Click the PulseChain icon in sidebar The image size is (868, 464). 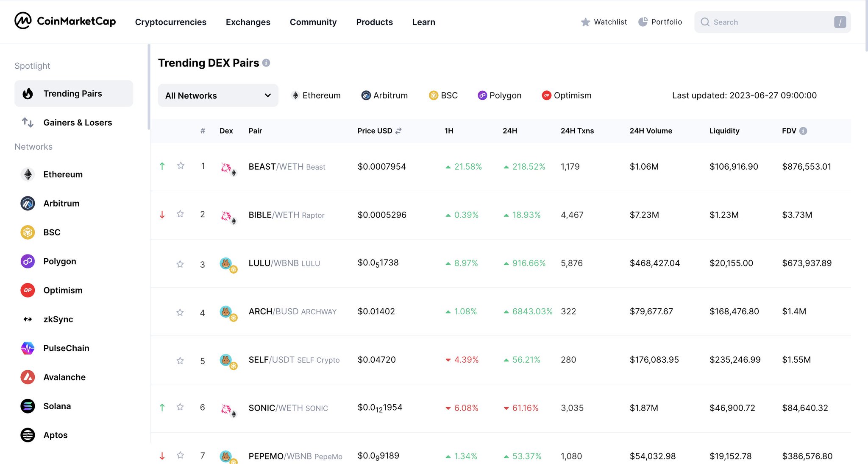28,348
